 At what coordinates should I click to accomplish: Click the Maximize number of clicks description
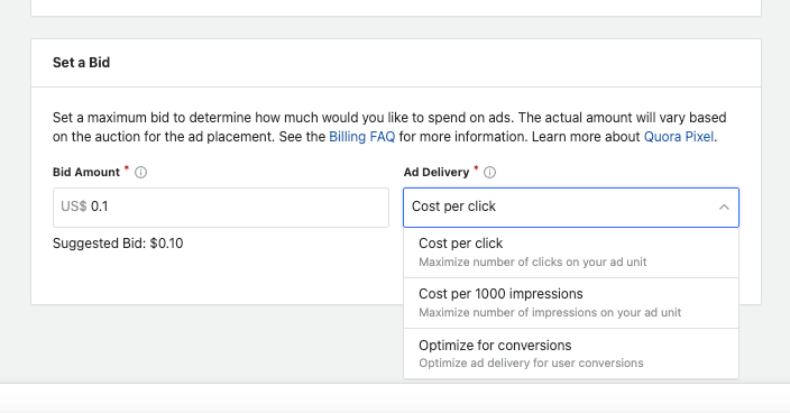532,261
